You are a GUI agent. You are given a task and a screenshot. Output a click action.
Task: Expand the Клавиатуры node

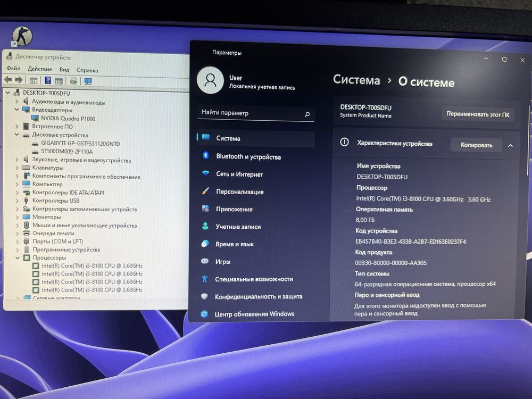point(17,168)
